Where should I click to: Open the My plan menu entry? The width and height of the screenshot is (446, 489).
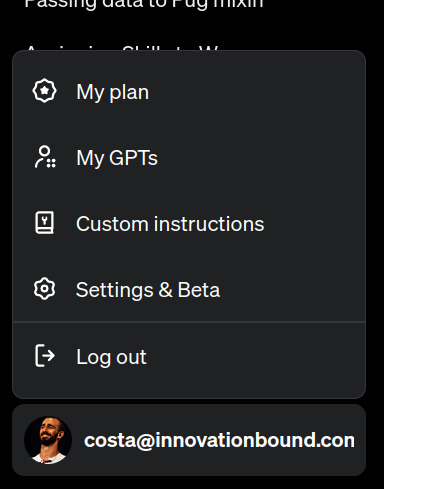point(189,92)
